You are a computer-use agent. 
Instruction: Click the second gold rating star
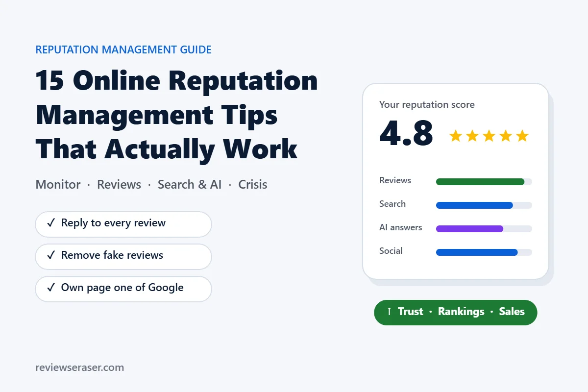click(x=472, y=136)
